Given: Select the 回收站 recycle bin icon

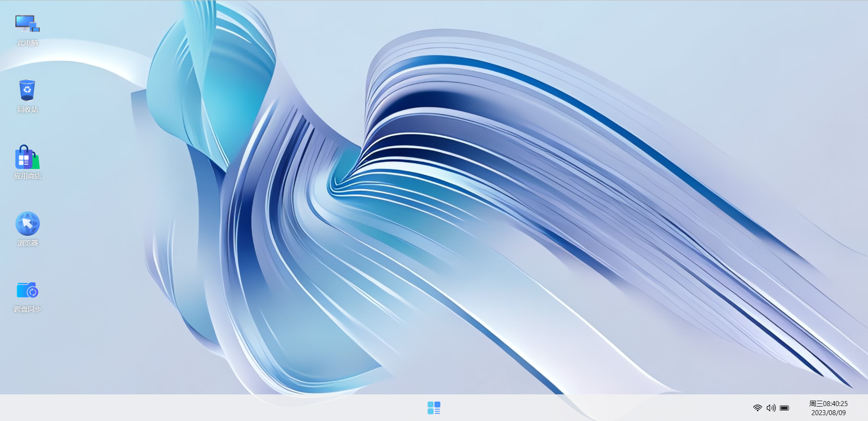Looking at the screenshot, I should 27,90.
